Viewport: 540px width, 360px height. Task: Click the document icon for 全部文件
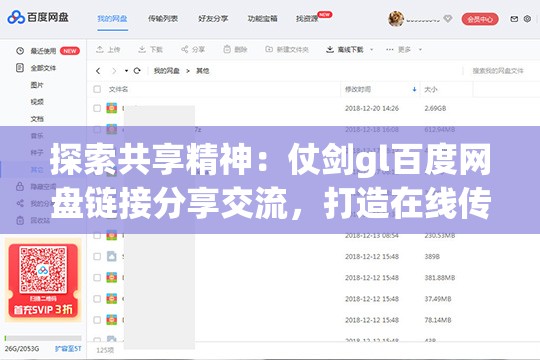(x=20, y=68)
